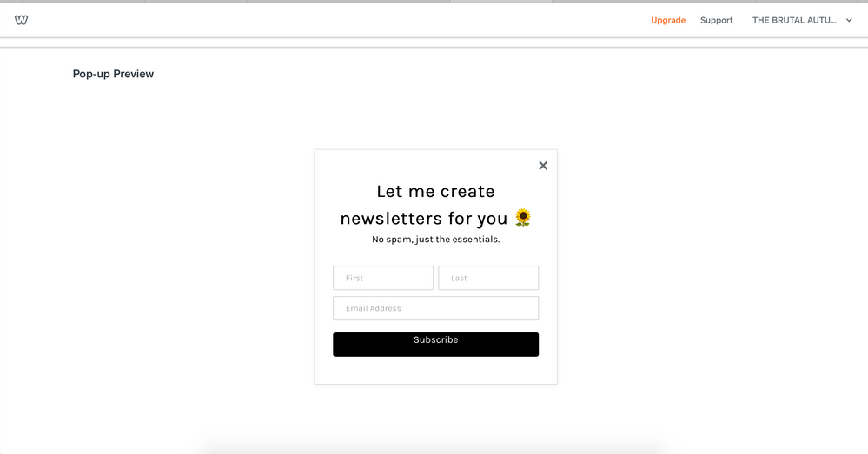Click the Pop-up Preview heading
The image size is (868, 454).
click(x=113, y=74)
